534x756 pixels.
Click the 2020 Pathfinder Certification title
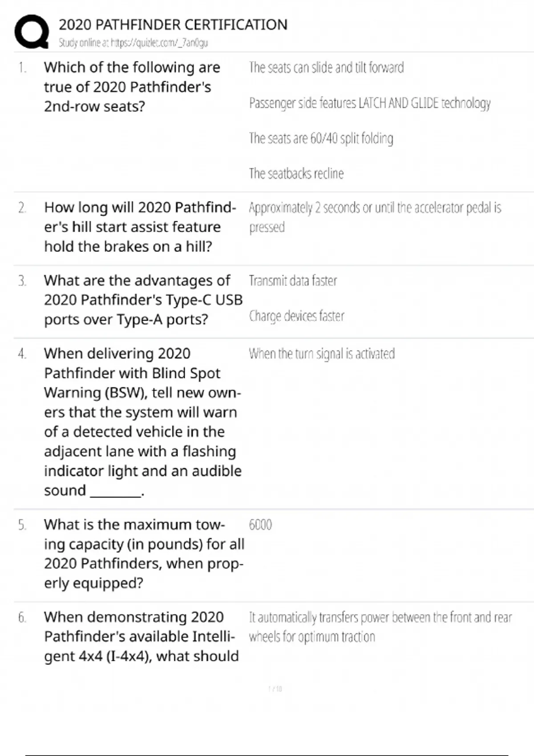pos(173,24)
